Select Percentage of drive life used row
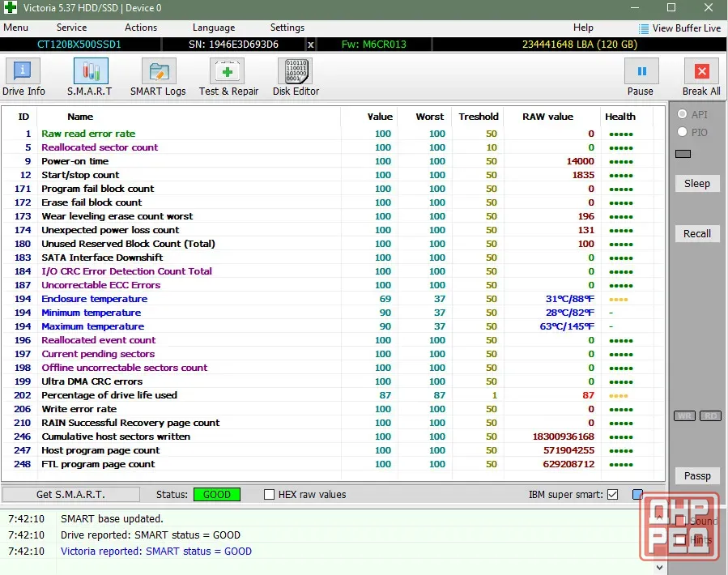 click(x=334, y=395)
